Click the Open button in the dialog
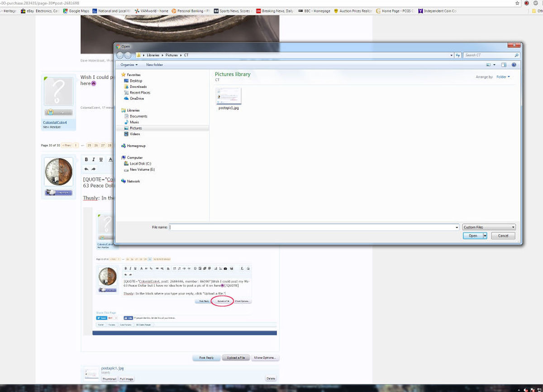This screenshot has width=543, height=392. pyautogui.click(x=473, y=236)
